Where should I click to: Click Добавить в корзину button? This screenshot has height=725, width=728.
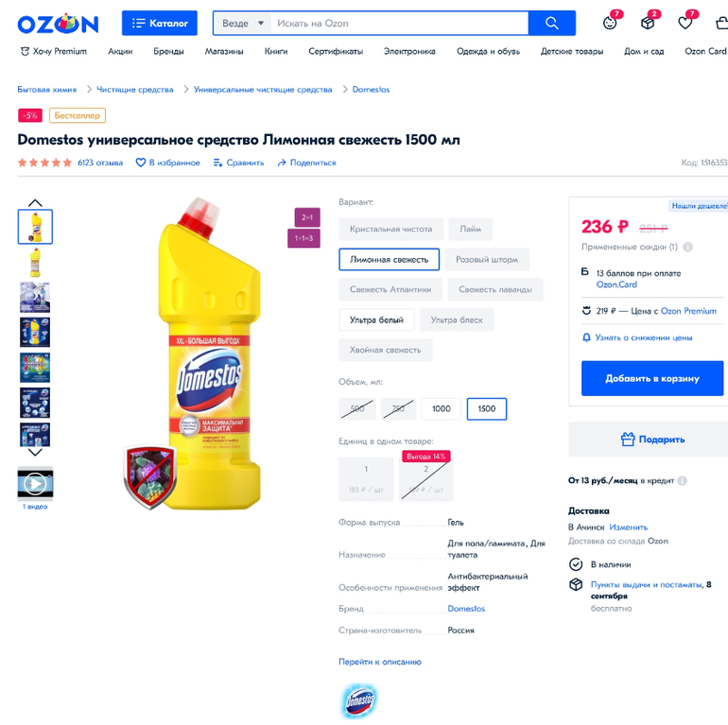(651, 378)
